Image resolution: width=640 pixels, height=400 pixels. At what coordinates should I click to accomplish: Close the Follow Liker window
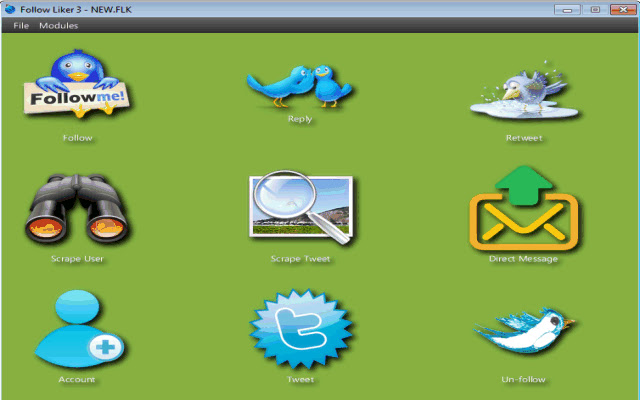(x=623, y=9)
